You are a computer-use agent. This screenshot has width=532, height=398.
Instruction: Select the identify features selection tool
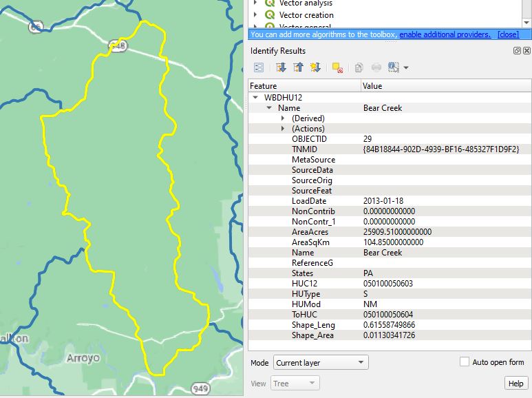394,67
